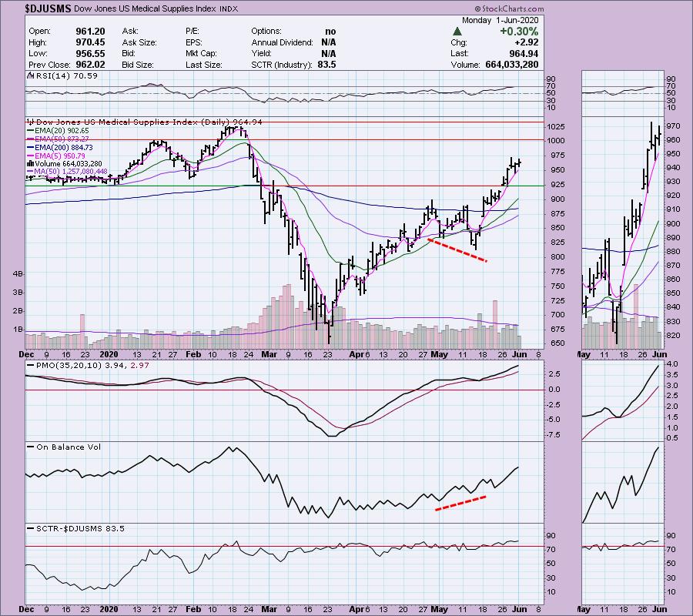This screenshot has height=616, width=693.
Task: Click the 'Last Size:' label
Action: pos(204,65)
